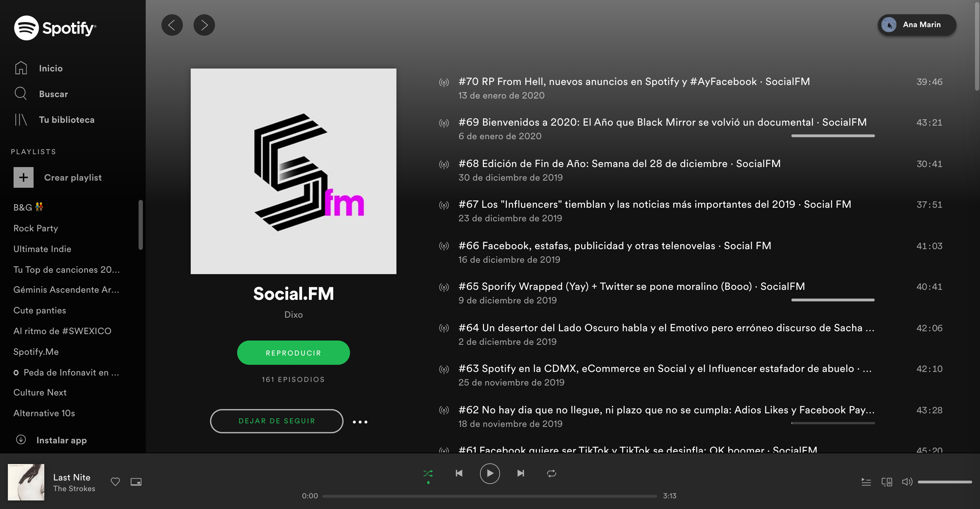980x509 pixels.
Task: Open the B&G playlist
Action: click(28, 207)
